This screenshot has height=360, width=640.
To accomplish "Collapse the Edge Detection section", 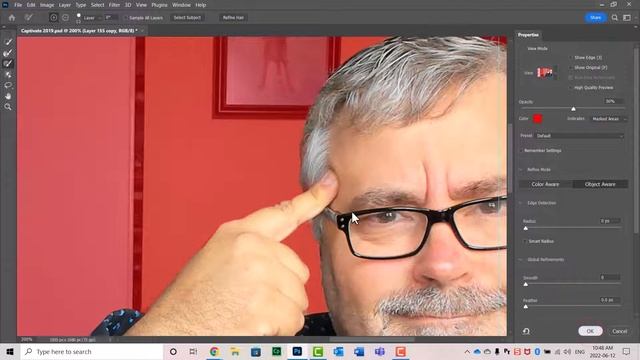I will pyautogui.click(x=521, y=203).
